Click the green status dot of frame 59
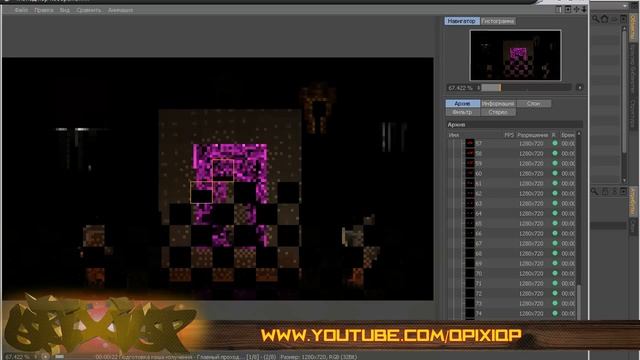Image resolution: width=640 pixels, height=360 pixels. [x=555, y=163]
